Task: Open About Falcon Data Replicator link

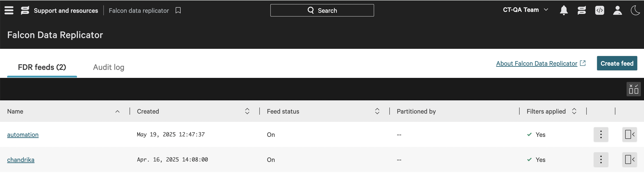Action: pos(537,64)
